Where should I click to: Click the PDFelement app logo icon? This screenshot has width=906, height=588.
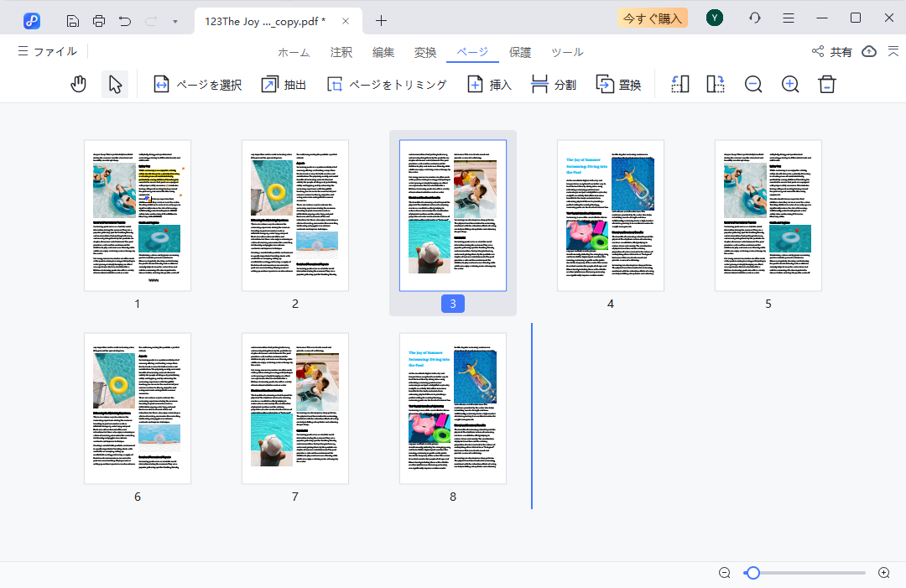(x=32, y=21)
